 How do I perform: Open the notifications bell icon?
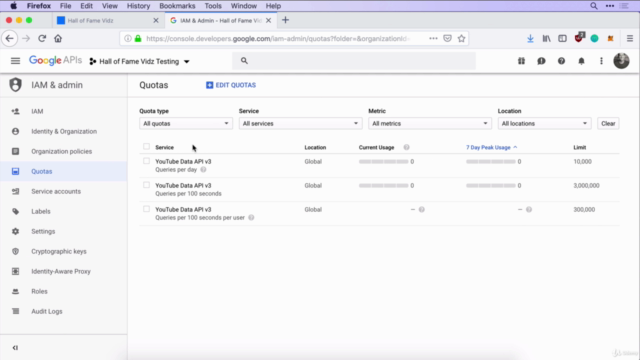tap(581, 61)
